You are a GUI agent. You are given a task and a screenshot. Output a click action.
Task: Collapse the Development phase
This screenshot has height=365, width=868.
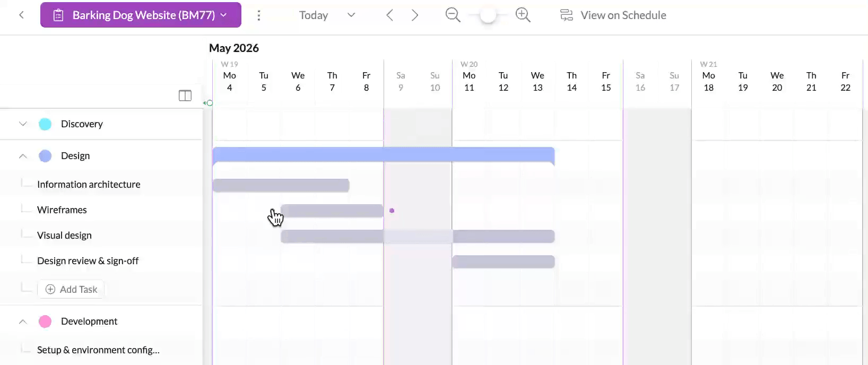(23, 321)
